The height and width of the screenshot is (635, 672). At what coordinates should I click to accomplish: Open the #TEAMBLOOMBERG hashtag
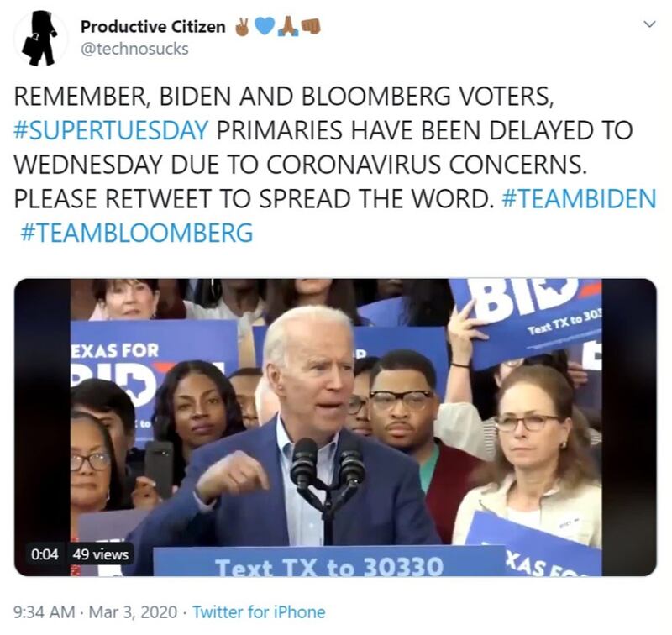(x=137, y=233)
